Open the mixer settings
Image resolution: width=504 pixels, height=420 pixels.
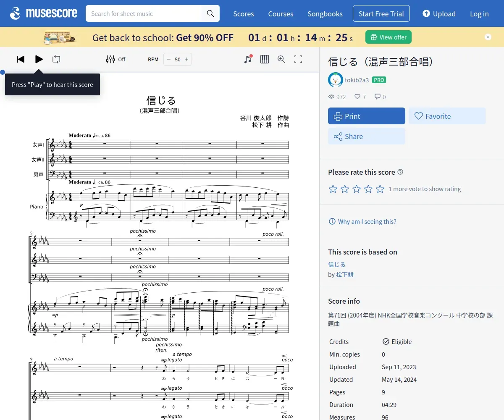[115, 59]
